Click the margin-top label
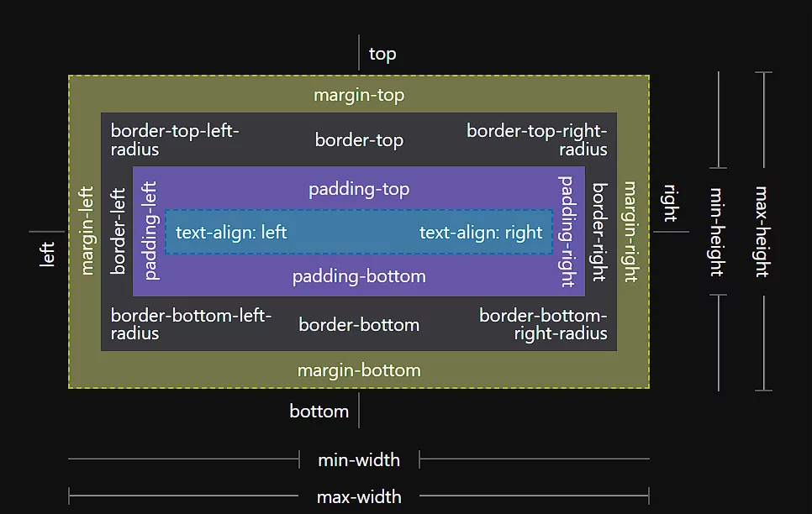 pos(359,95)
